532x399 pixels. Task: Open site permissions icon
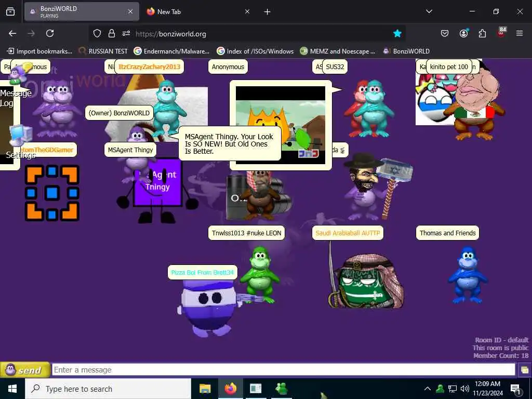pos(126,34)
